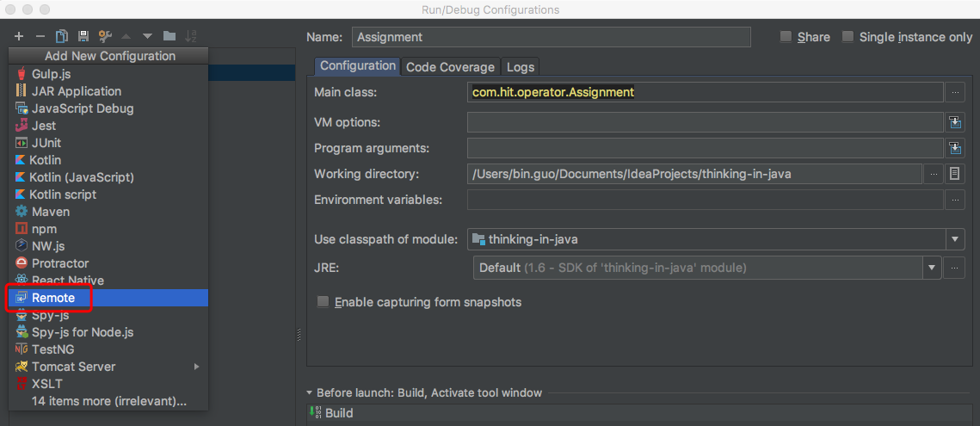Screen dimensions: 980x426
Task: Expand the VM options field editor icon
Action: [x=954, y=122]
